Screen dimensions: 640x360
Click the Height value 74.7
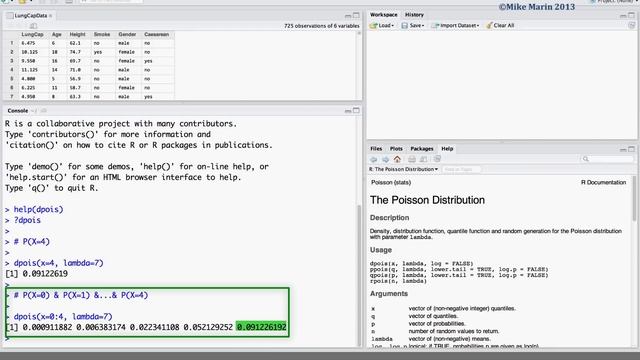75,52
